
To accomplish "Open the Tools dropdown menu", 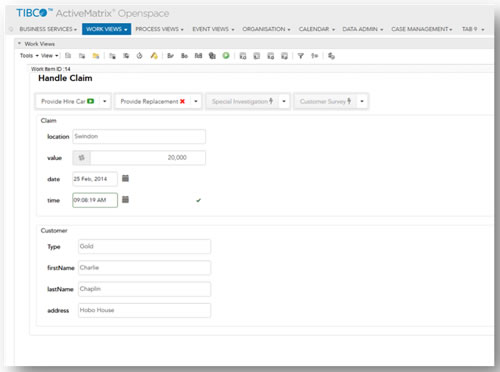I will (29, 56).
